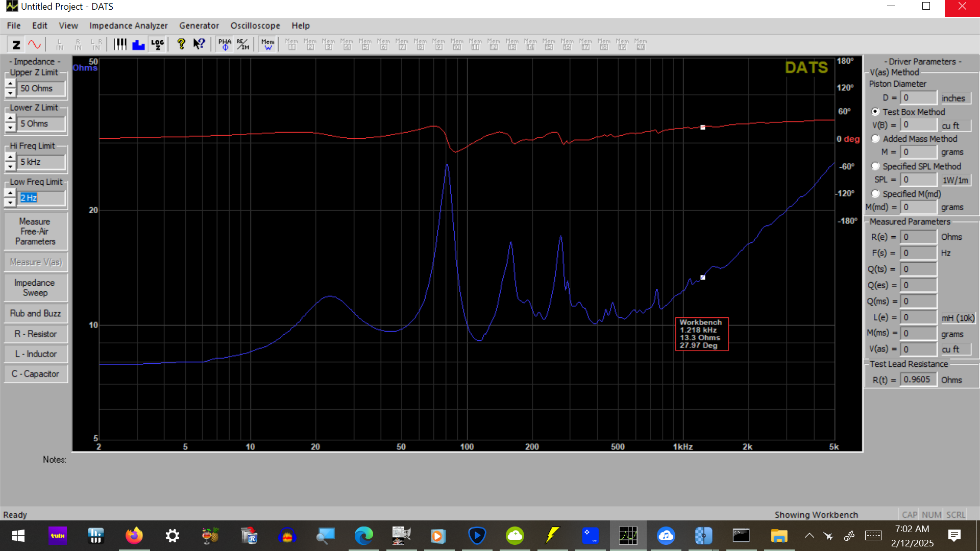This screenshot has height=551, width=980.
Task: Open Microsoft Edge from the taskbar
Action: (363, 536)
